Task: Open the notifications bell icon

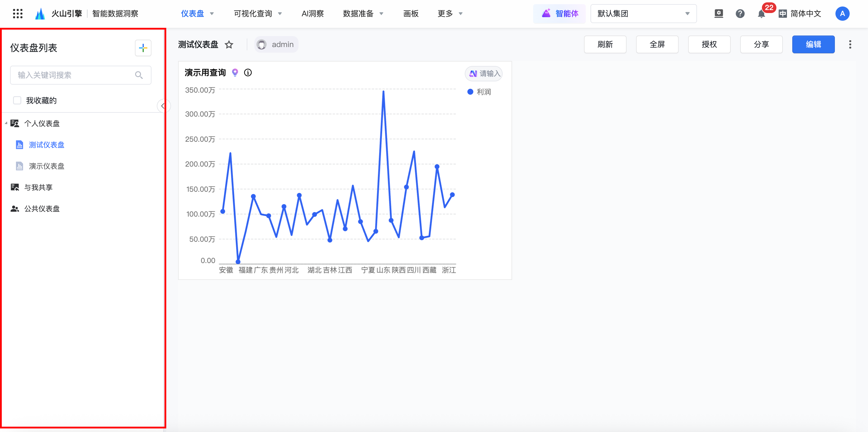Action: pos(761,14)
